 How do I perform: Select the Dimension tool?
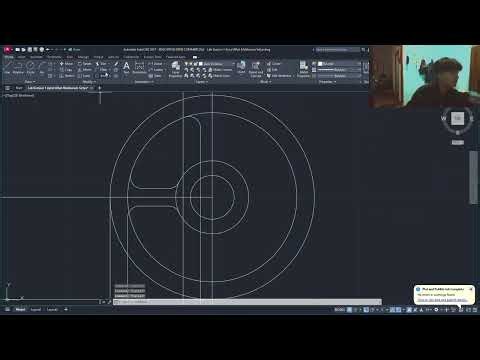[x=139, y=67]
